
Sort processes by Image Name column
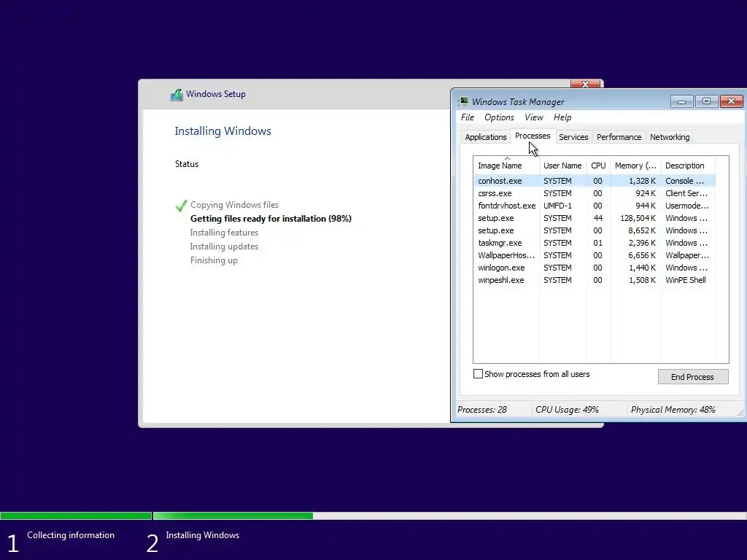coord(506,166)
